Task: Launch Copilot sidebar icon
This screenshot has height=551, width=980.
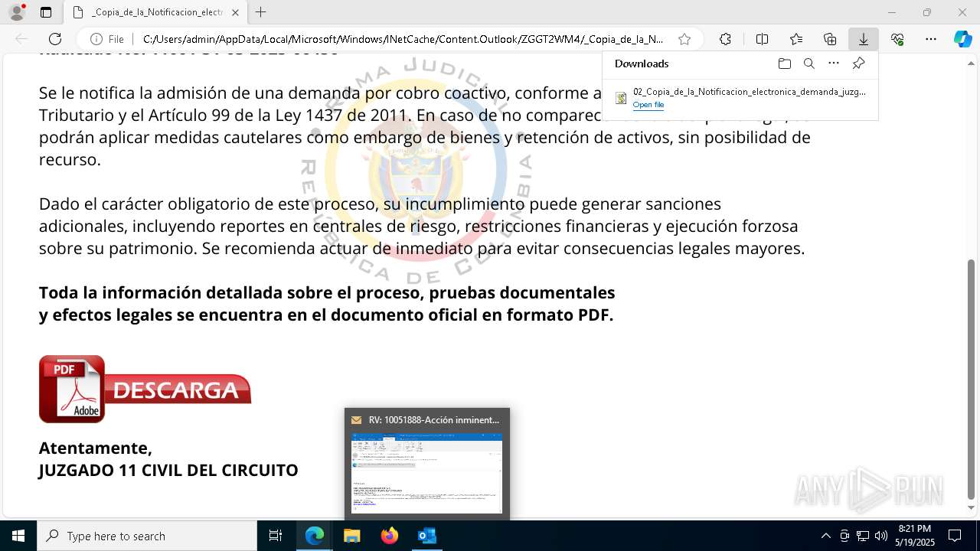Action: [x=962, y=39]
